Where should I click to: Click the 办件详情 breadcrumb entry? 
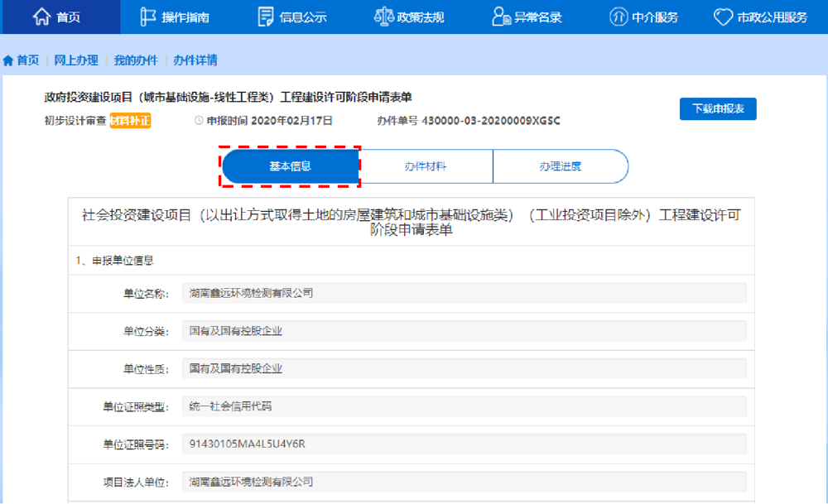point(195,60)
